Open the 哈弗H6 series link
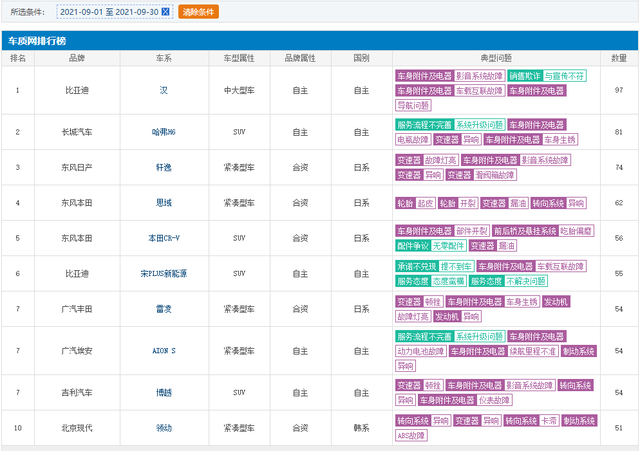This screenshot has width=640, height=451. (x=164, y=132)
